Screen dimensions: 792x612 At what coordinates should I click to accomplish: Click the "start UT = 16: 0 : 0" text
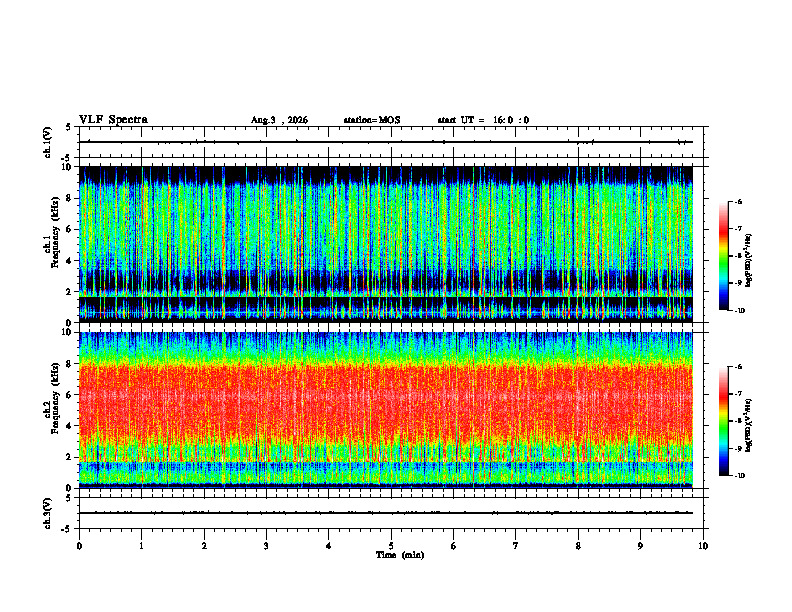[x=483, y=120]
